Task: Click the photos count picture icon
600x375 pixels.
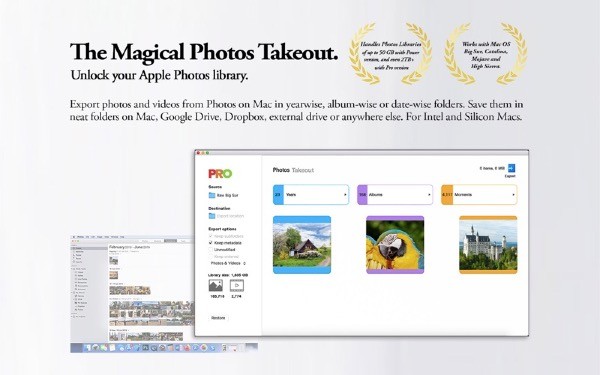Action: pos(216,285)
